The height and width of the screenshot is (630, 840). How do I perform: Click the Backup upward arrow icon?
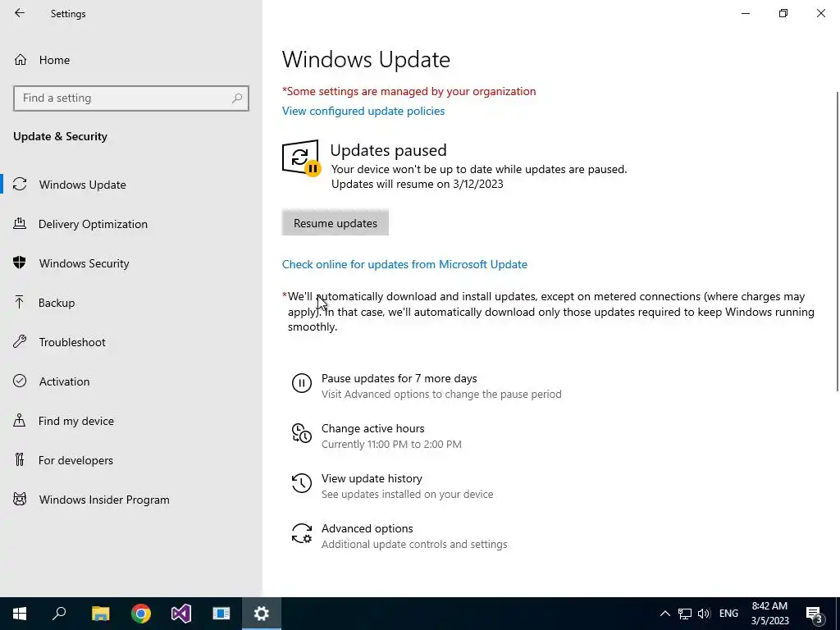[x=20, y=302]
